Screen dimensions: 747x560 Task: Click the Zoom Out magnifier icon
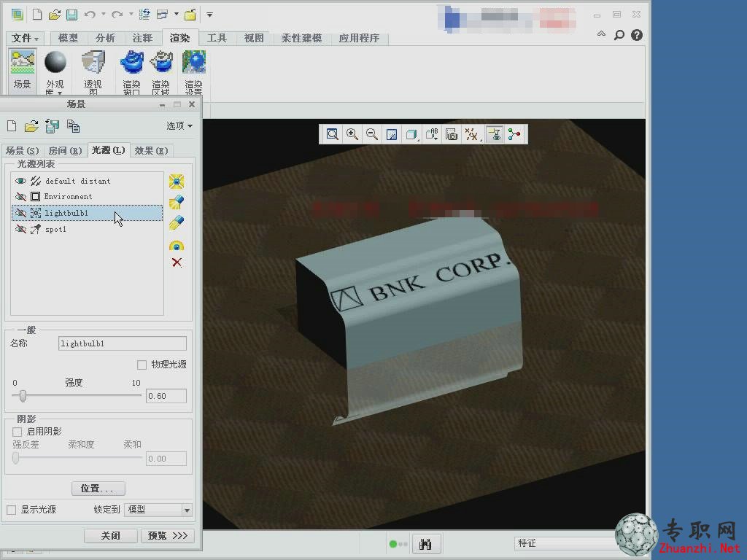[371, 134]
